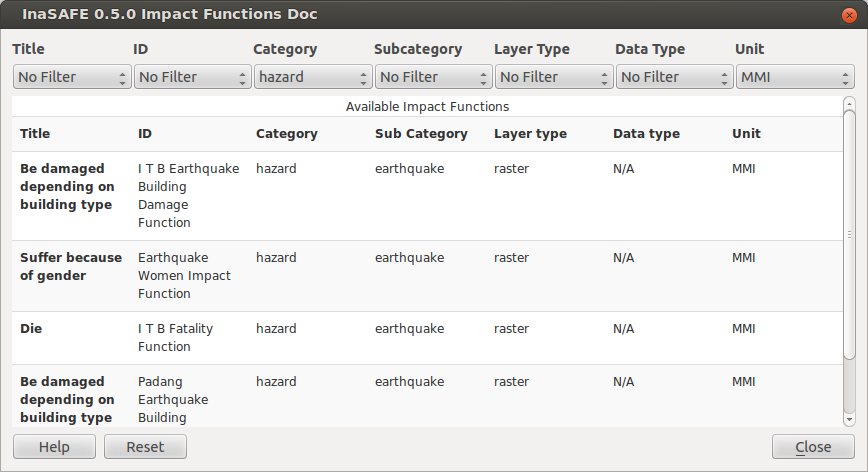The height and width of the screenshot is (472, 868).
Task: Click 'N/A' in the Suffer because of gender row
Action: (x=623, y=257)
